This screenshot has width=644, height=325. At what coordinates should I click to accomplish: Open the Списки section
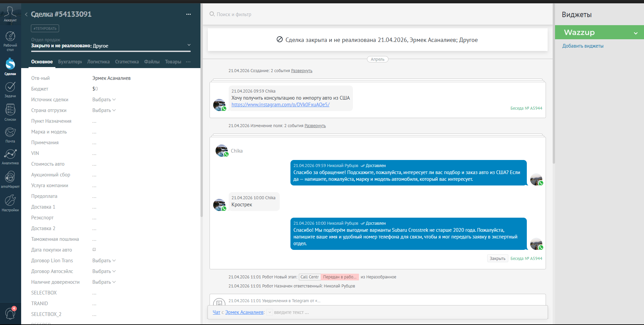pos(10,112)
